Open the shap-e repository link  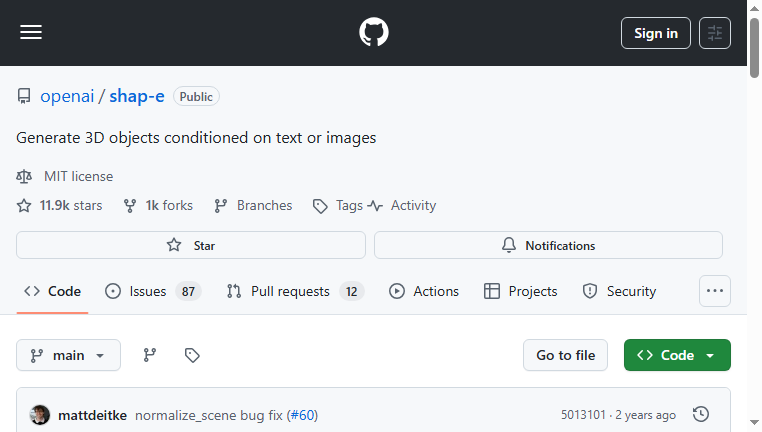pos(137,96)
